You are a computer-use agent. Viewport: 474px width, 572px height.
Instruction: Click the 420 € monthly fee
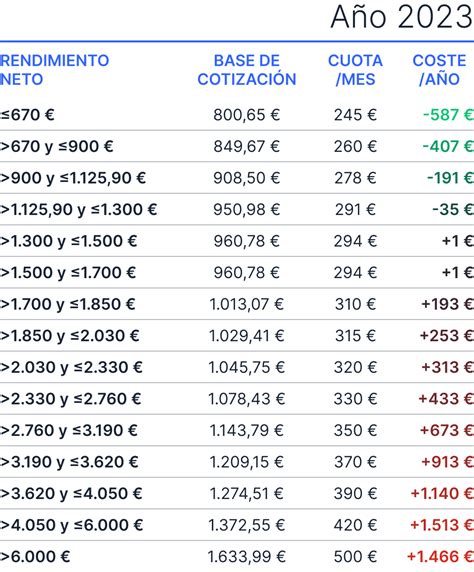pyautogui.click(x=355, y=525)
